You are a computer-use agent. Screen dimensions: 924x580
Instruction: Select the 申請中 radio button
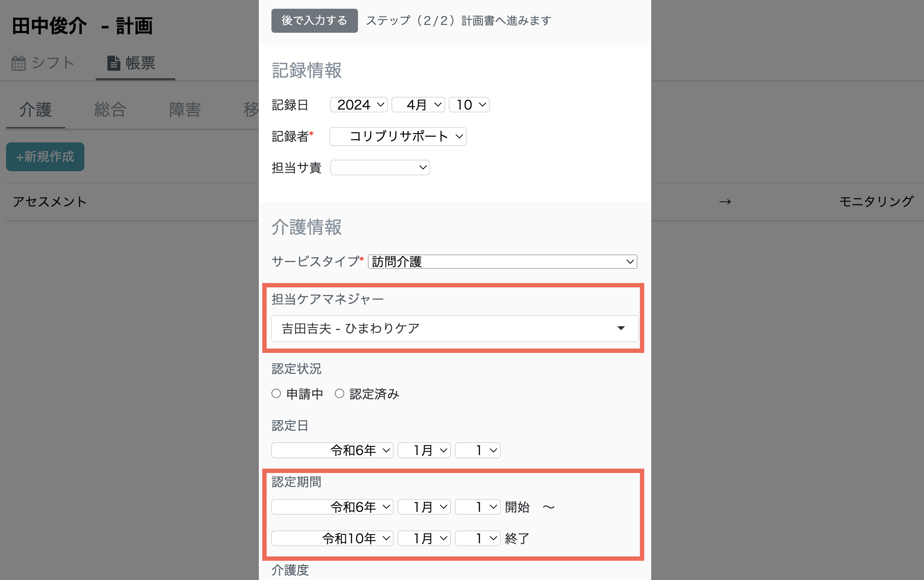coord(276,394)
